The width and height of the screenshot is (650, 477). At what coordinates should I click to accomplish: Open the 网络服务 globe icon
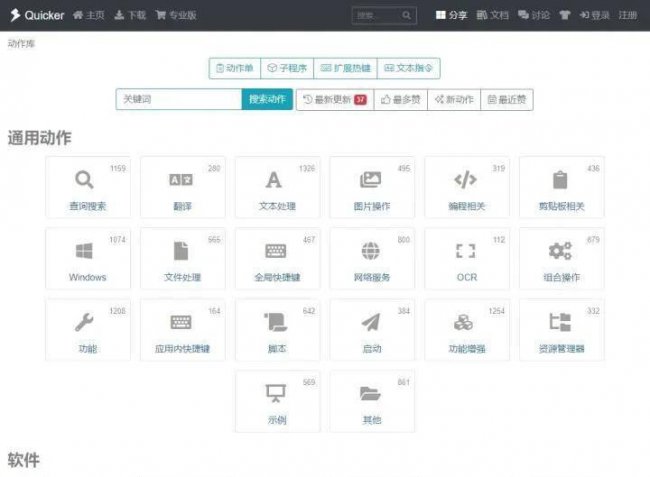(x=370, y=251)
